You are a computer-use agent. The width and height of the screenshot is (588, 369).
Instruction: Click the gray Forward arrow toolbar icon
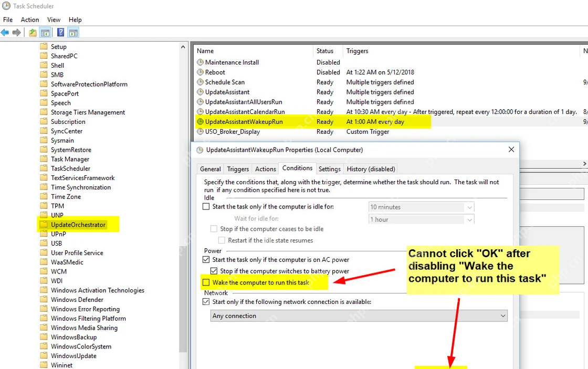16,33
